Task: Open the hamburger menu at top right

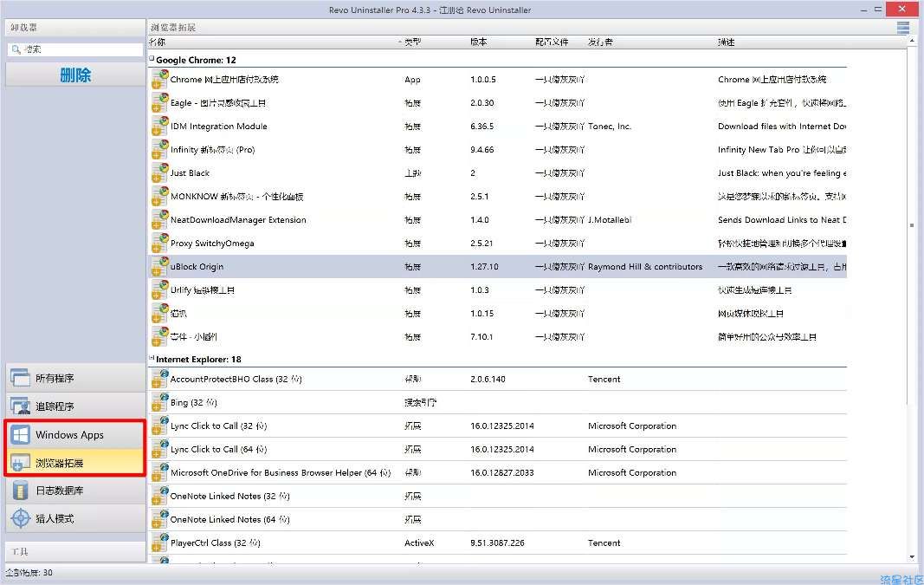Action: 903,27
